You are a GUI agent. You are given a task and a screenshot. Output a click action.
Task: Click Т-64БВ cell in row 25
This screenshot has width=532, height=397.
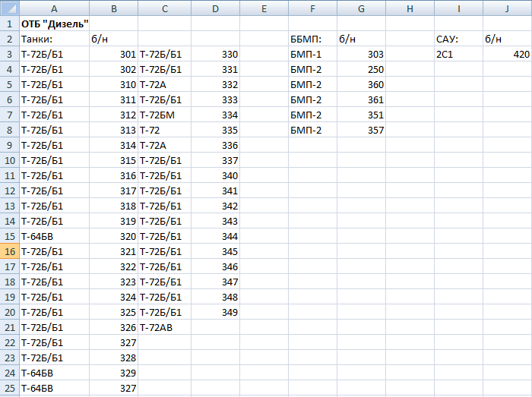click(x=55, y=388)
